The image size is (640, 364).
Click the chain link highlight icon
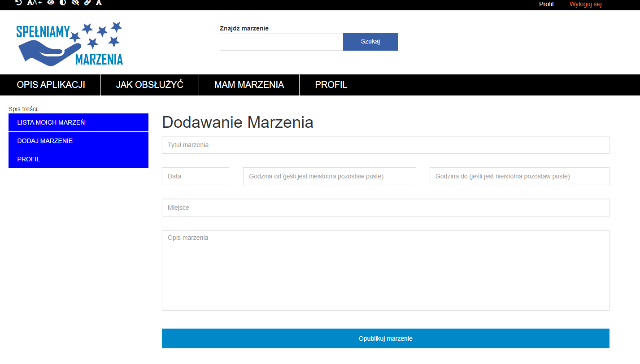click(87, 3)
